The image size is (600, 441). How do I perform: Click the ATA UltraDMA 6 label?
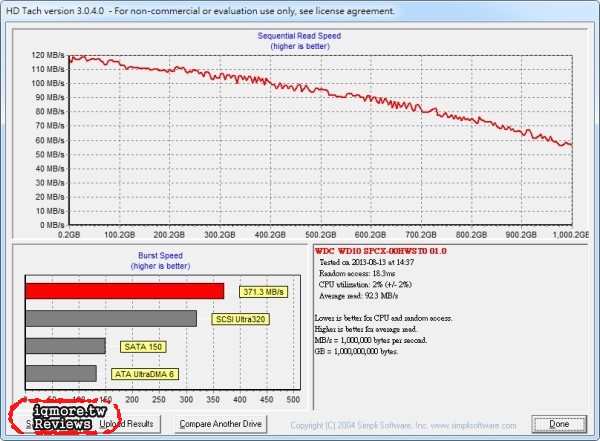pyautogui.click(x=145, y=374)
